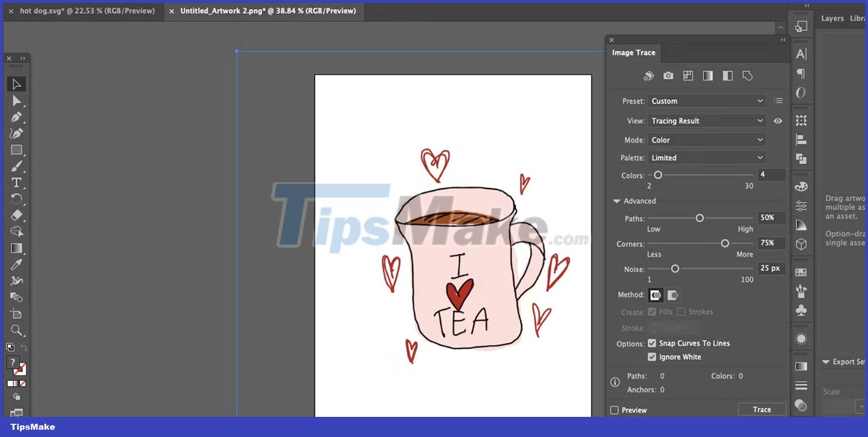This screenshot has width=868, height=437.
Task: Select the Direct Selection tool
Action: (16, 101)
